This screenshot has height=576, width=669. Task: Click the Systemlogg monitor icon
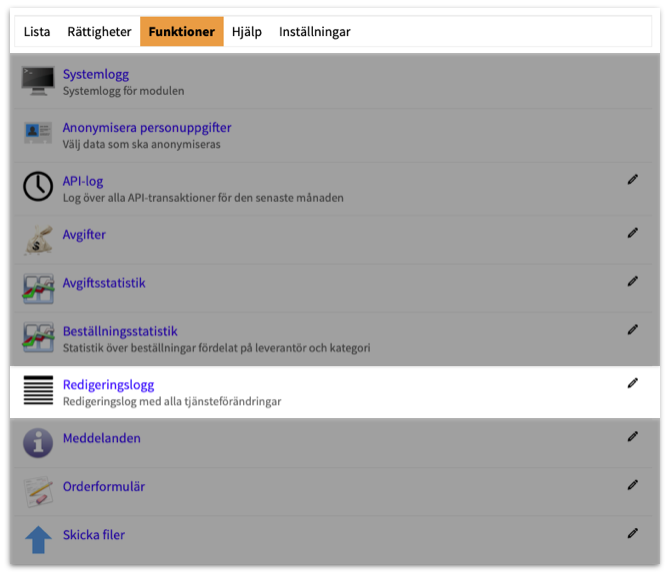[x=38, y=82]
